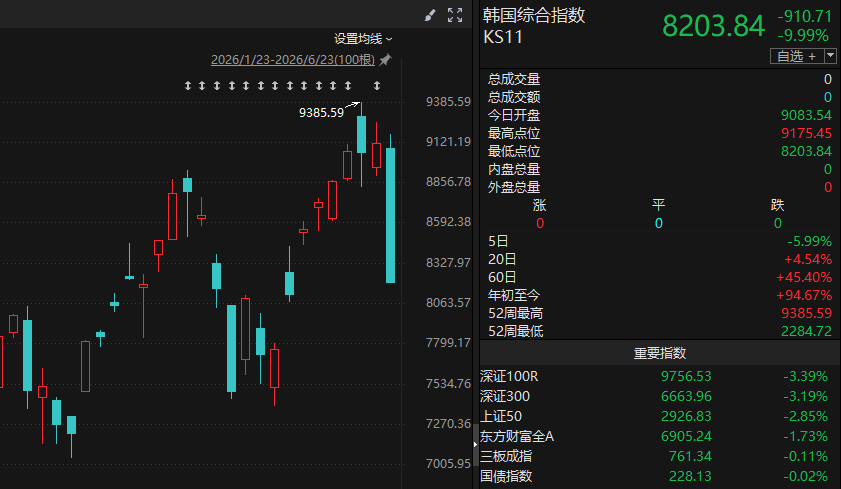
Task: Click the 跌 decliners column header
Action: [777, 205]
